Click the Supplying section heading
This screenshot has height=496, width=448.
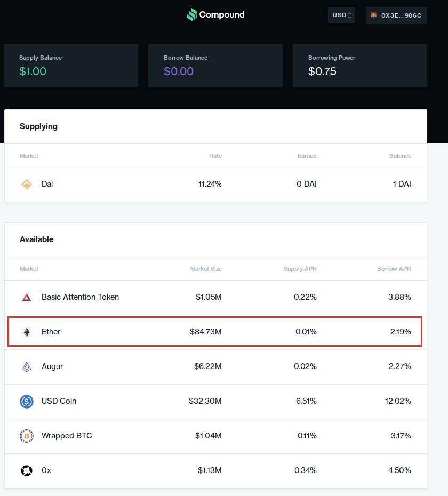coord(38,126)
